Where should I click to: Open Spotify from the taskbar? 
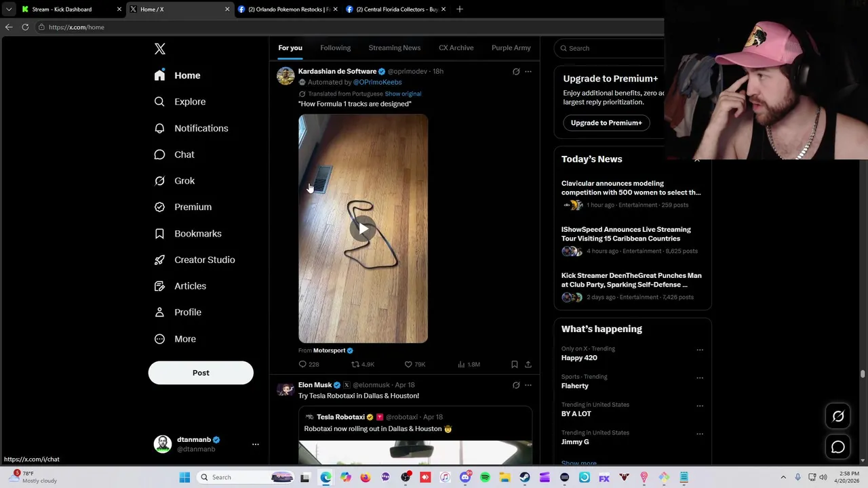coord(485,477)
